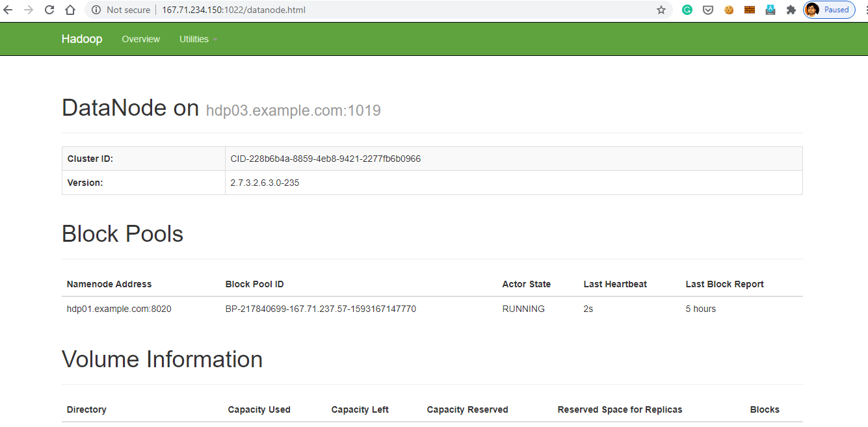Open the keyboard letter A extension
868x427 pixels.
point(770,10)
